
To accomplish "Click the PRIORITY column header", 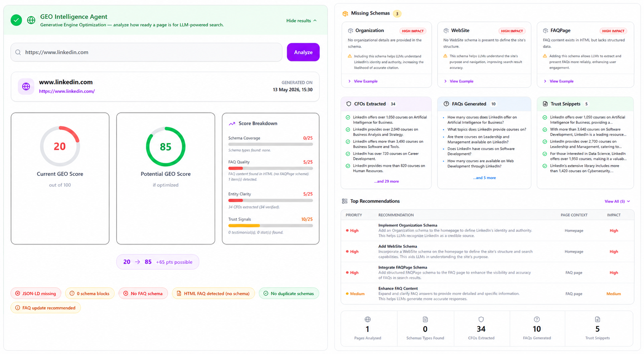I will 354,215.
